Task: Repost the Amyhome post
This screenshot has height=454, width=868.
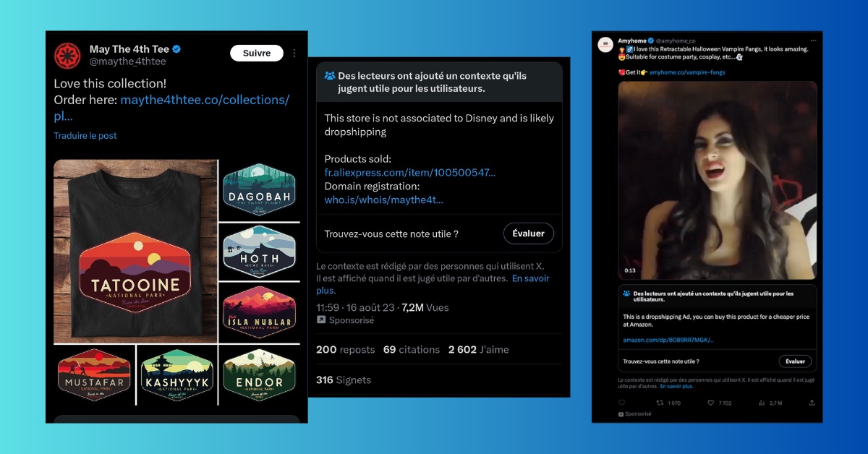Action: 659,403
